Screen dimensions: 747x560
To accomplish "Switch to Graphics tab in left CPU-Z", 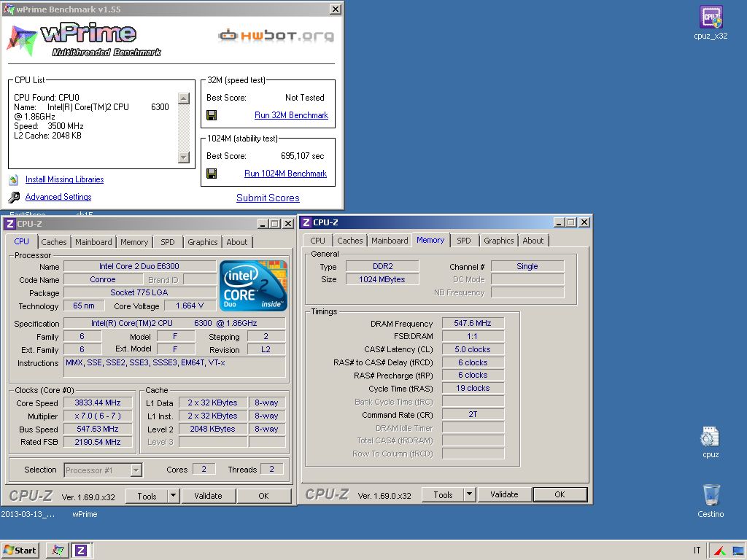I will (203, 242).
